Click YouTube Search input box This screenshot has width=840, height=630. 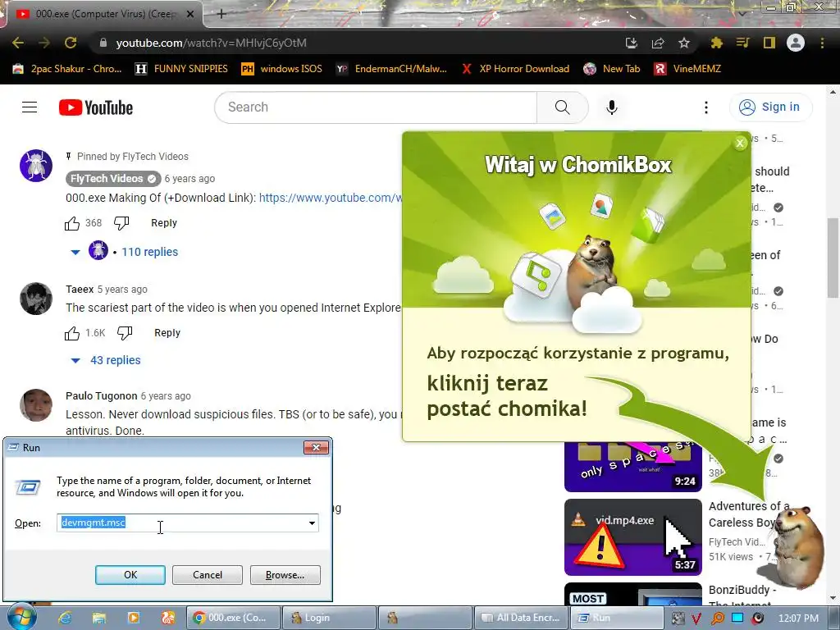tap(376, 107)
